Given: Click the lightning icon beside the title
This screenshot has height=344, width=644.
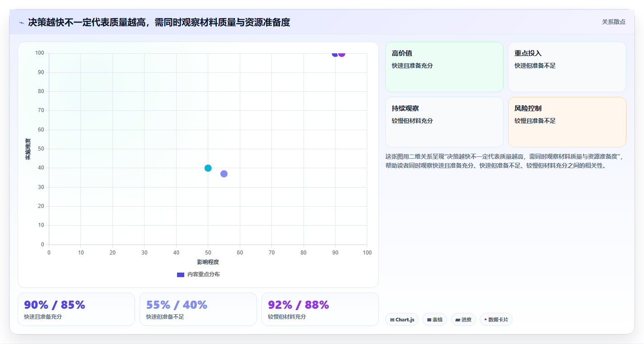Looking at the screenshot, I should pos(21,23).
